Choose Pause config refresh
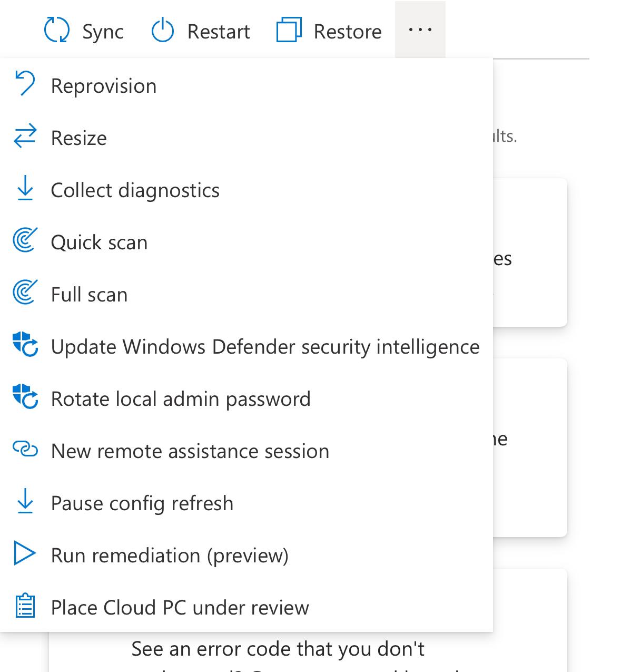Viewport: 621px width, 672px height. point(247,503)
